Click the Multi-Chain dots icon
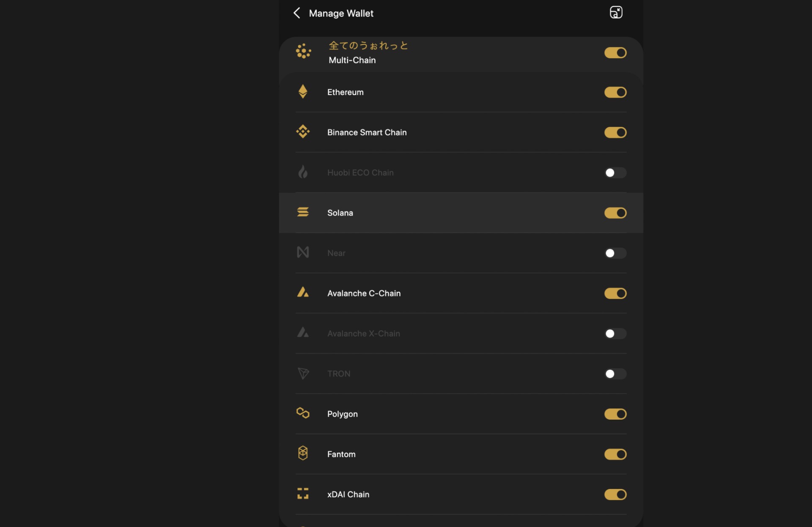The width and height of the screenshot is (812, 527). pos(303,52)
